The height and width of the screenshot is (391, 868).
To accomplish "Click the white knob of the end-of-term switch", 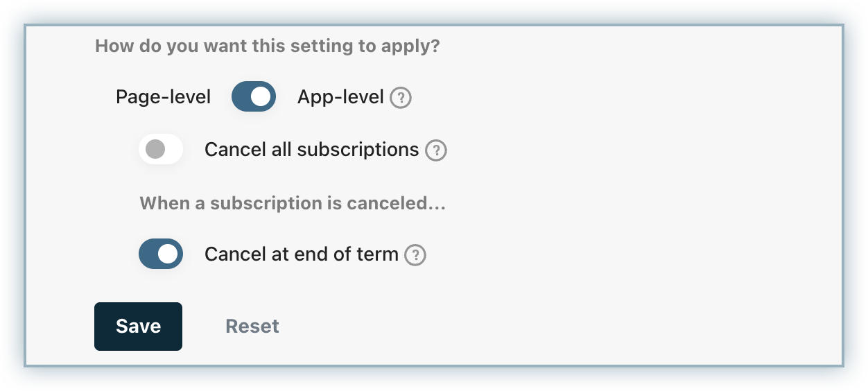I will 168,254.
